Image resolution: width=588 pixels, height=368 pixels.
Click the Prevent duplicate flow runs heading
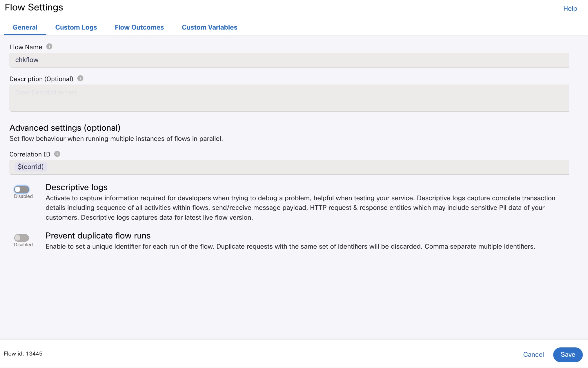tap(98, 236)
